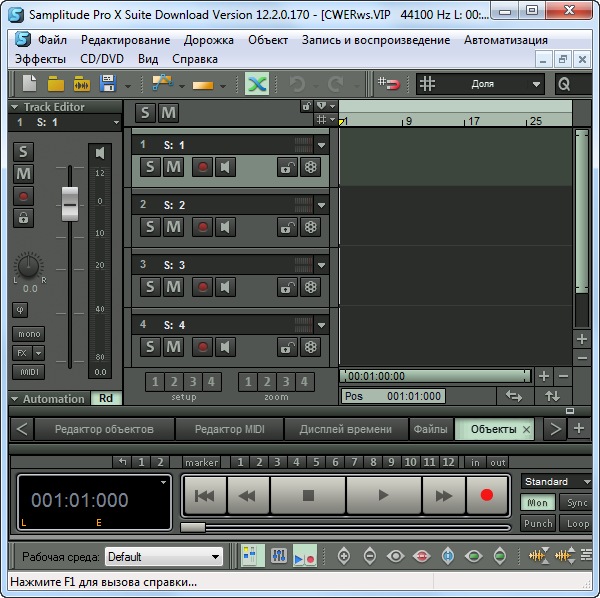Click the lock icon on track 3
Image resolution: width=600 pixels, height=598 pixels.
click(x=287, y=287)
